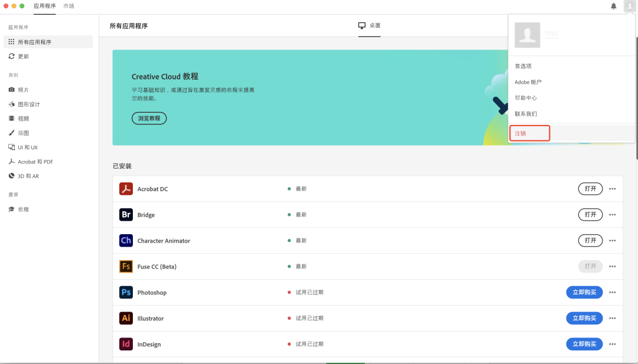The image size is (638, 364).
Task: Click the Fuse CC (Beta) app name
Action: click(x=157, y=267)
